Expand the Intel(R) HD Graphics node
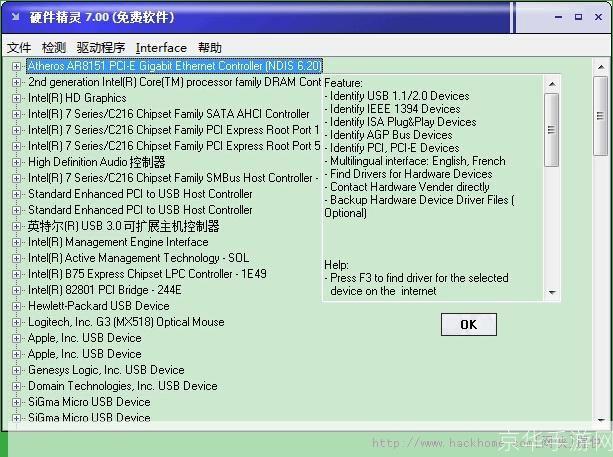This screenshot has height=457, width=613. [16, 98]
